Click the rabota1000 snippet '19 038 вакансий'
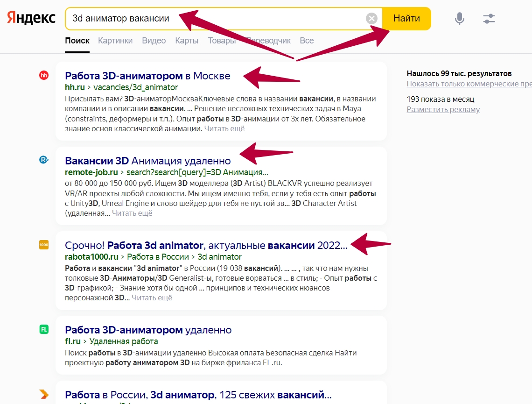 coord(248,268)
